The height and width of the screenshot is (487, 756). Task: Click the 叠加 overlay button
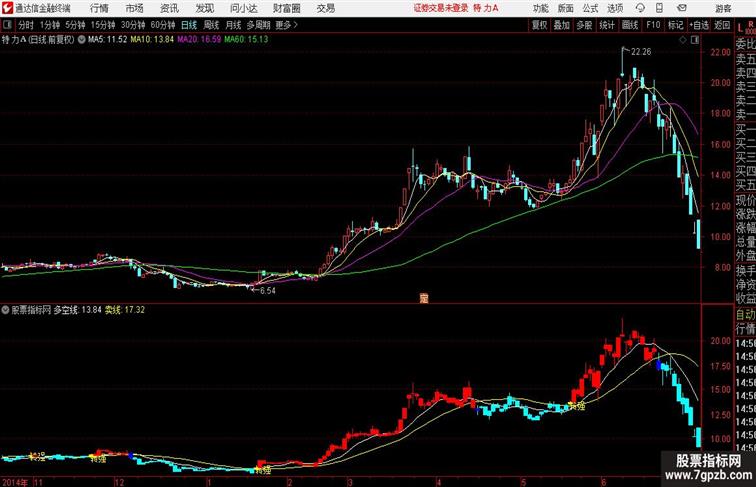(x=562, y=25)
